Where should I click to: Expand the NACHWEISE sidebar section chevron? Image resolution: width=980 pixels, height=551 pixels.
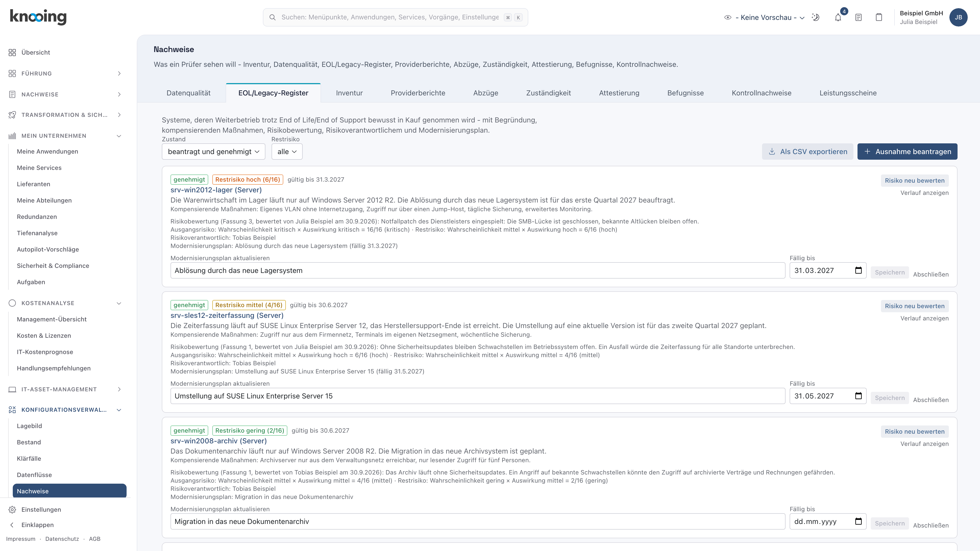119,94
